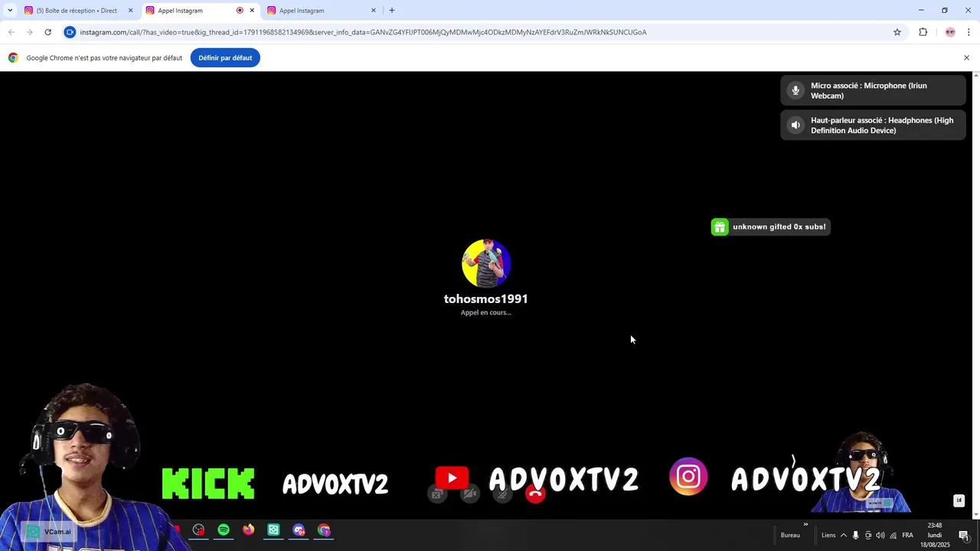Screen dimensions: 980x551
Task: Open the volume system tray icon
Action: (x=880, y=536)
